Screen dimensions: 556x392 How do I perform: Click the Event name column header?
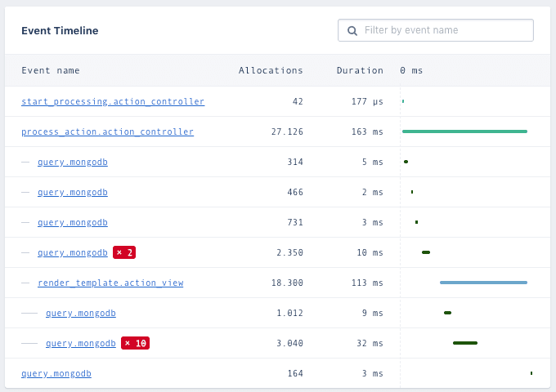coord(51,70)
